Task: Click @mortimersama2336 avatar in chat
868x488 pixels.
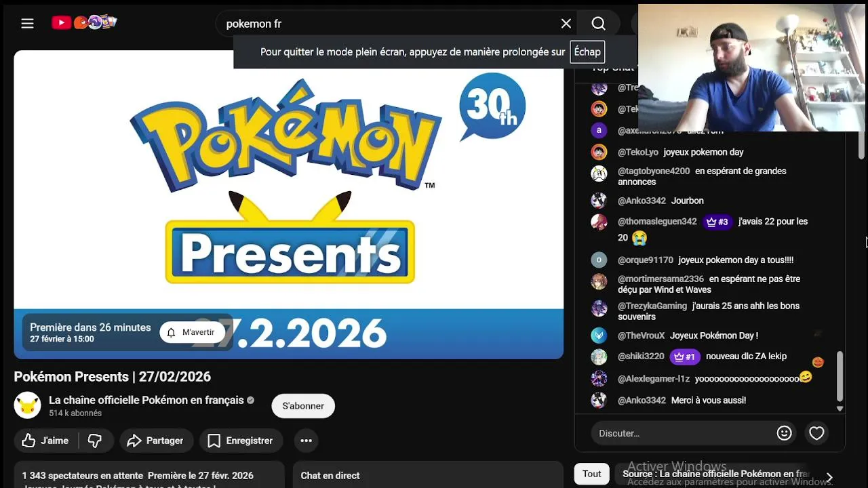Action: pos(599,281)
